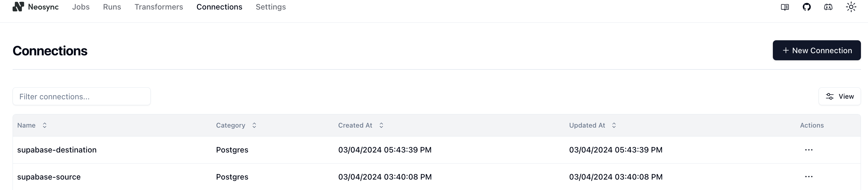This screenshot has width=868, height=190.
Task: Open the documentation book icon
Action: (x=785, y=7)
